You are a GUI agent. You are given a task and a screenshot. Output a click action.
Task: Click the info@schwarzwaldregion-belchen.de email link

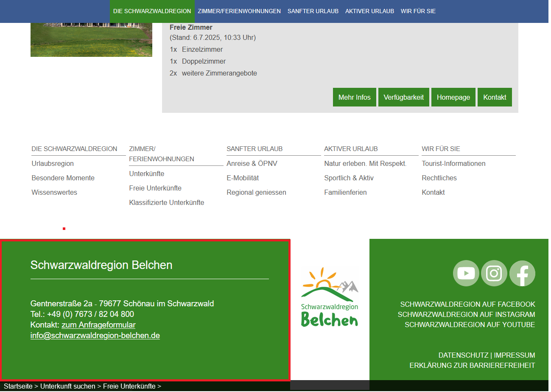click(x=95, y=336)
